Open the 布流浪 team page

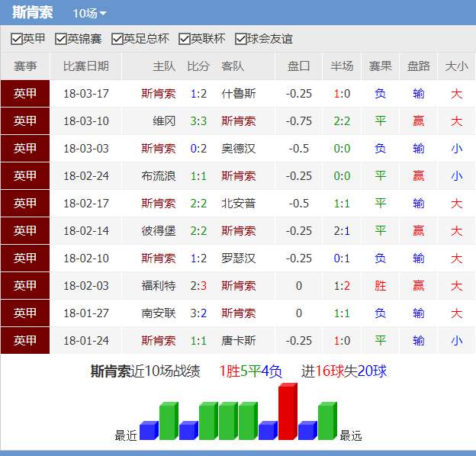coord(159,176)
